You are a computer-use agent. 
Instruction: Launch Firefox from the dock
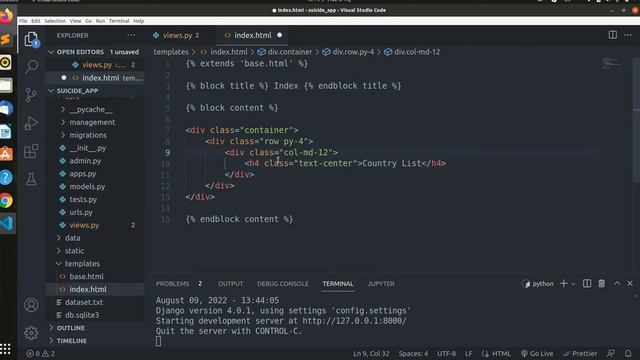[x=6, y=16]
